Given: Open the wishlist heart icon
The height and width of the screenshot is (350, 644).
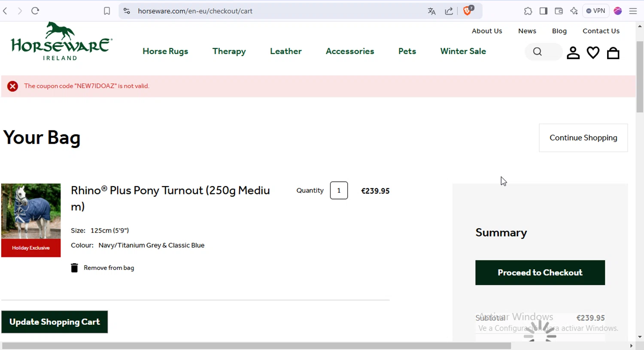Looking at the screenshot, I should tap(593, 53).
